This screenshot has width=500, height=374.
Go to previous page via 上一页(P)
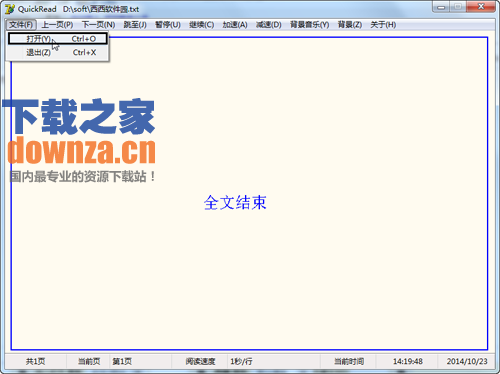tap(57, 25)
